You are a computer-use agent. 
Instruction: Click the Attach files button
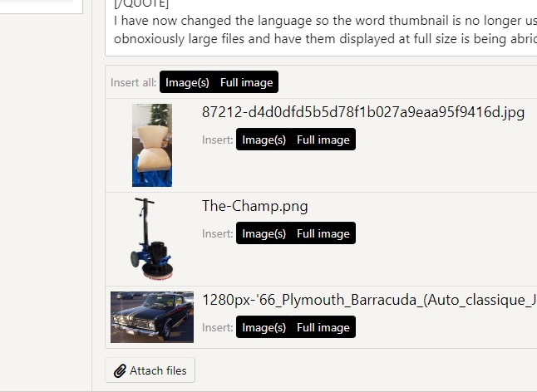tap(150, 370)
